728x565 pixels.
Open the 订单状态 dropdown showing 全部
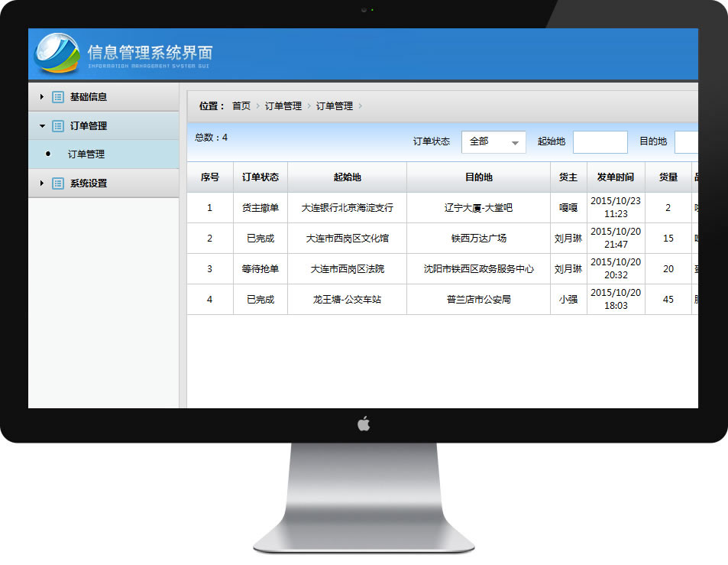[493, 142]
